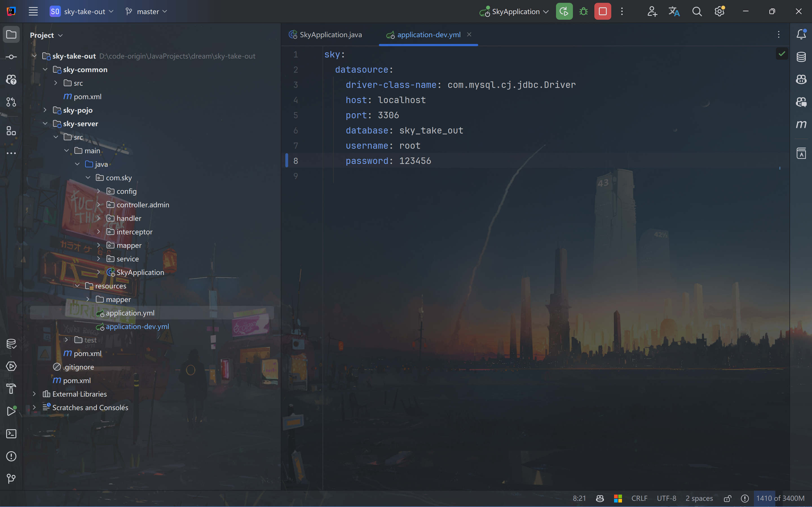The image size is (812, 507).
Task: Click CRLF line separator in status bar
Action: click(639, 498)
